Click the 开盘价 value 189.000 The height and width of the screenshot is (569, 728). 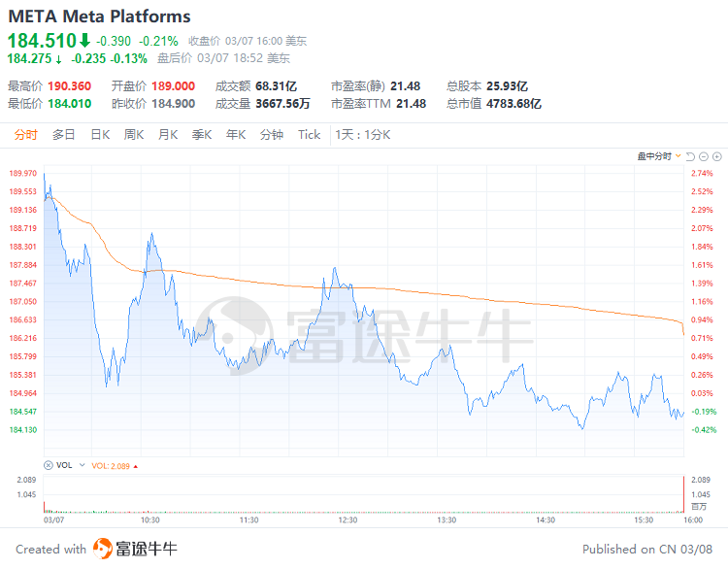click(x=173, y=86)
